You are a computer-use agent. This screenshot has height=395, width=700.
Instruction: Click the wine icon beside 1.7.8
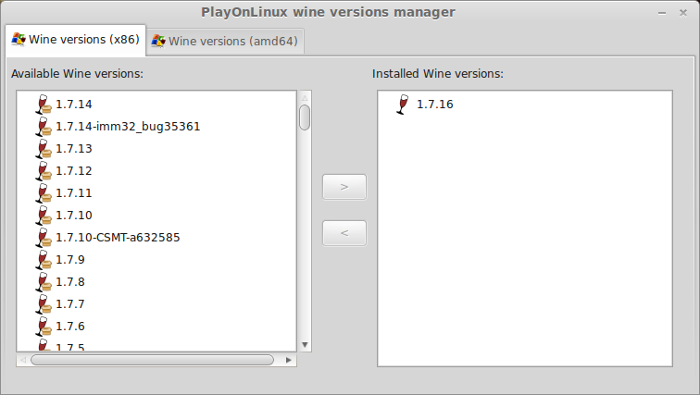click(x=43, y=282)
